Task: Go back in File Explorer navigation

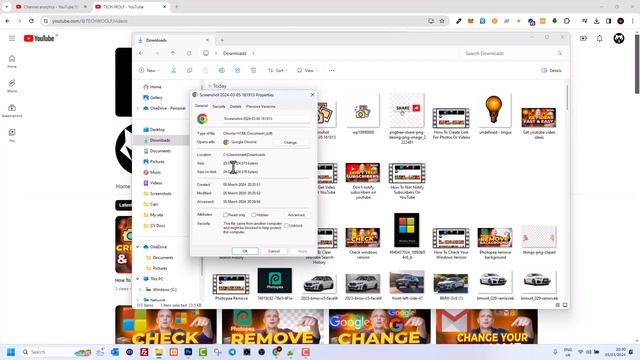Action: pos(141,53)
